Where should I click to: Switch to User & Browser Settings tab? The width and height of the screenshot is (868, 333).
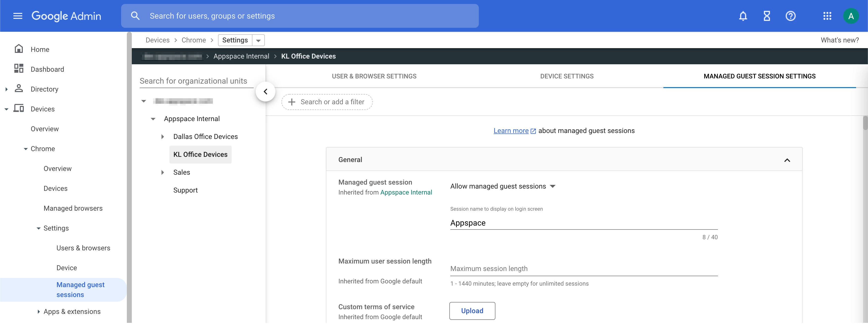pyautogui.click(x=374, y=76)
